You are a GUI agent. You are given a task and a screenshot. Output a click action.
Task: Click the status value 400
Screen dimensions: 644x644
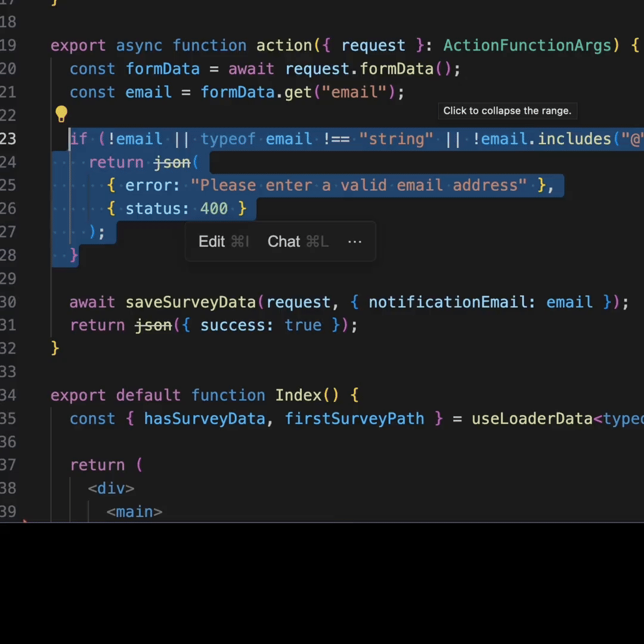(x=214, y=209)
